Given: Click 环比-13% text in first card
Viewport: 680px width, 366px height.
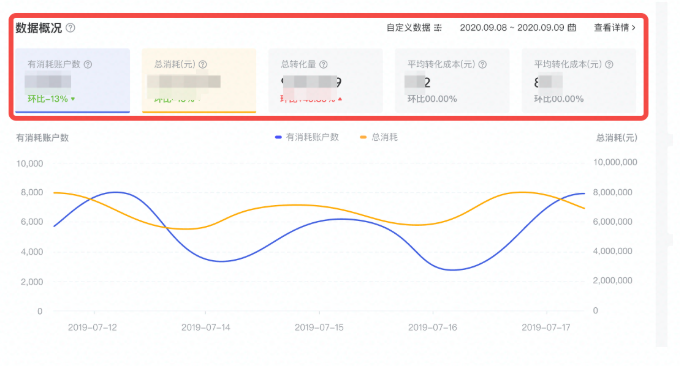Looking at the screenshot, I should click(x=48, y=99).
